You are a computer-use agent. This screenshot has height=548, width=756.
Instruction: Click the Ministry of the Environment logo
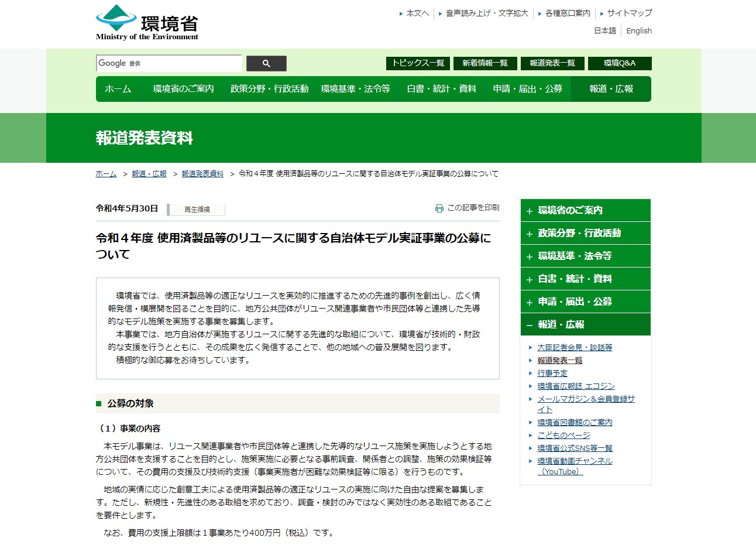click(147, 23)
